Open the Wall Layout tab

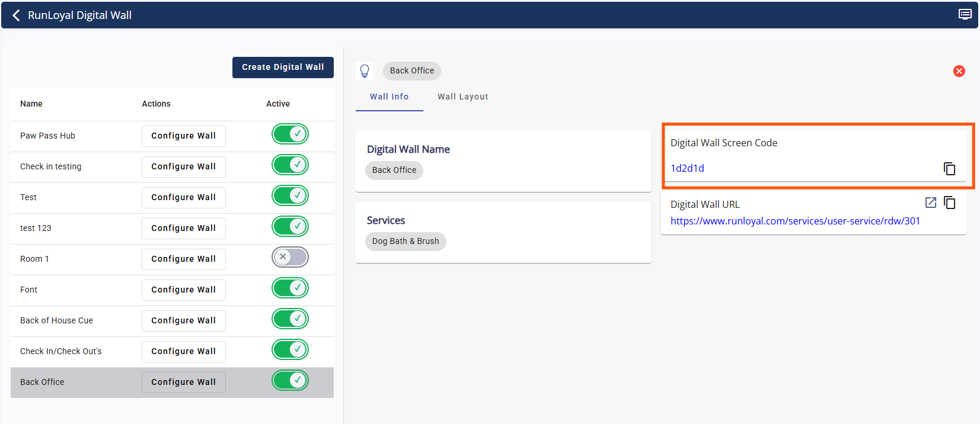(x=462, y=97)
